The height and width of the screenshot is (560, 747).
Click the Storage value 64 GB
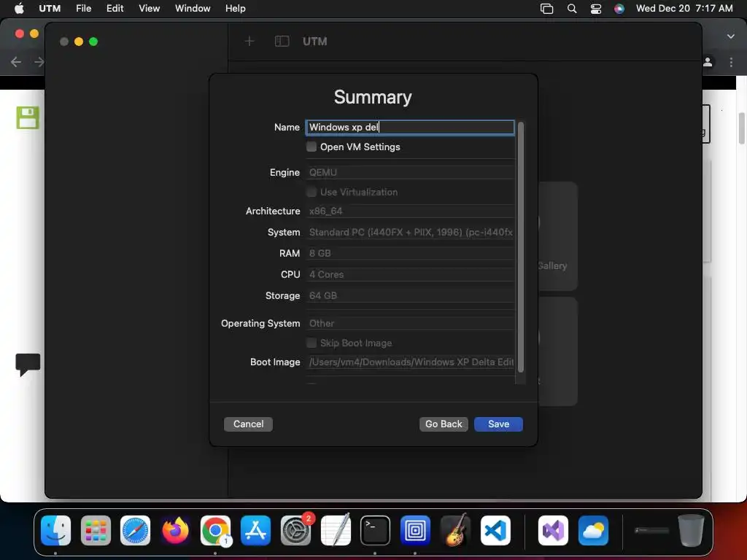coord(410,295)
